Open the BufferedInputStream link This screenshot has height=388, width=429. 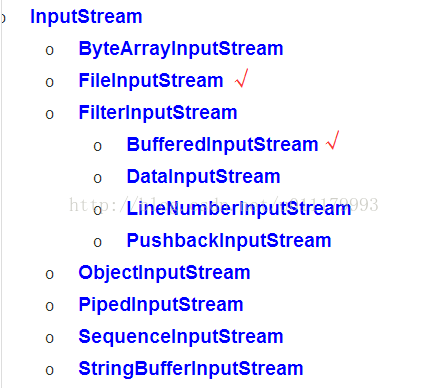[x=223, y=145]
